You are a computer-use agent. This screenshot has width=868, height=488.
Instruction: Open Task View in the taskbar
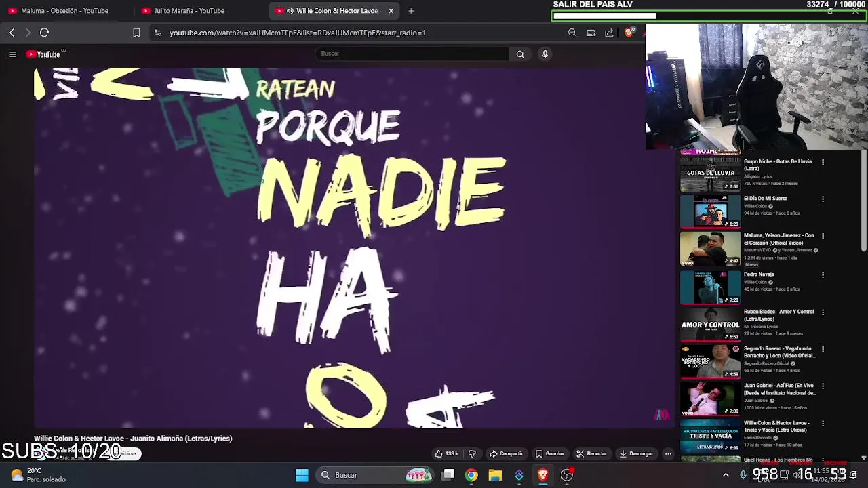(448, 475)
